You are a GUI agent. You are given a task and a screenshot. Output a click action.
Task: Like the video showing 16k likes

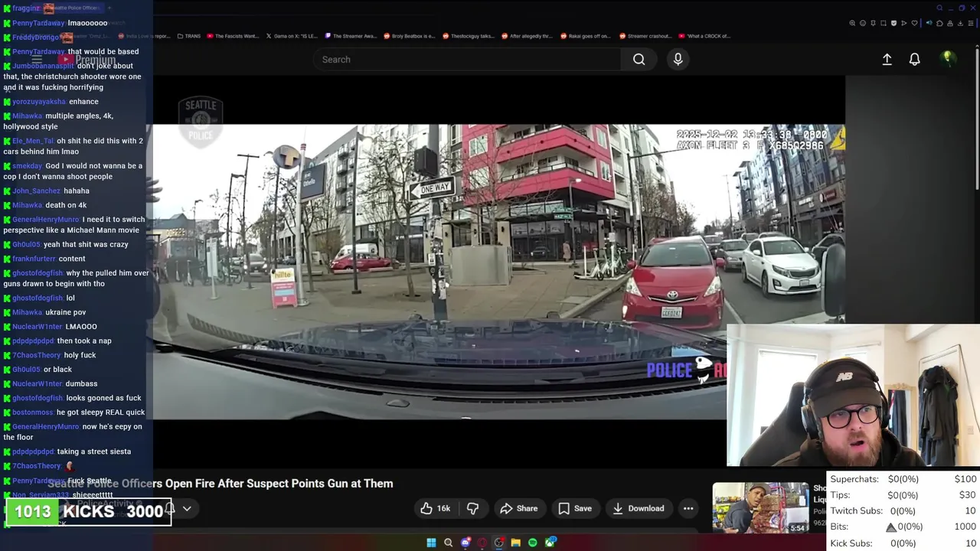pos(435,508)
